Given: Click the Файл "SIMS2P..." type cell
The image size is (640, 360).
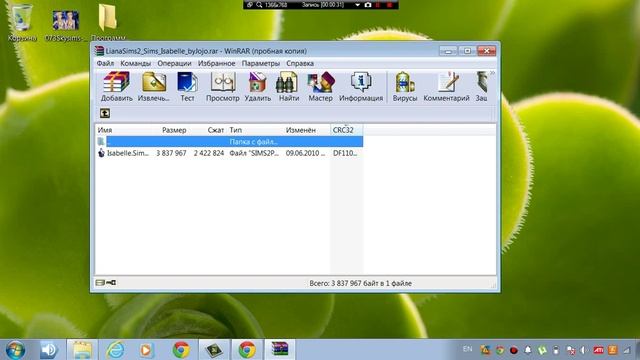Looking at the screenshot, I should (x=254, y=153).
